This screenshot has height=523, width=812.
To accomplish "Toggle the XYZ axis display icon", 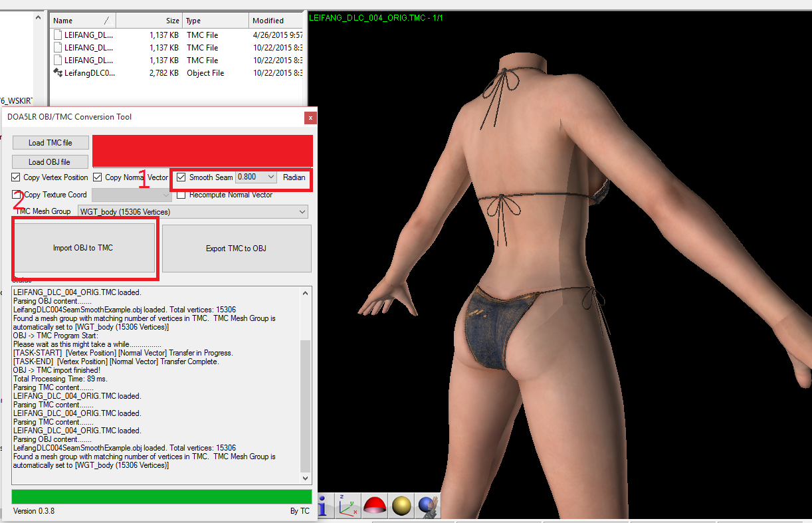I will point(348,506).
